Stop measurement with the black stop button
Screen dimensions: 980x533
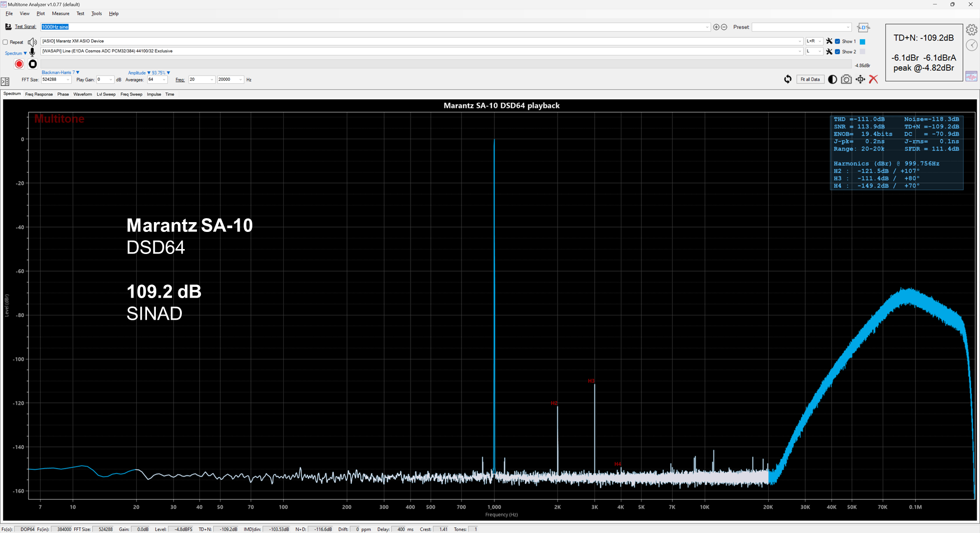point(33,64)
